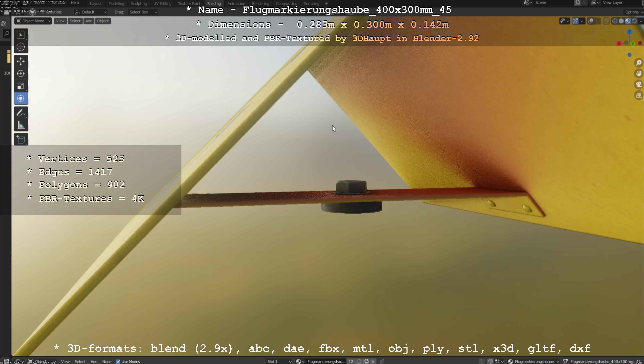Open selectability and visibility dropdown
The image size is (644, 364).
point(565,21)
